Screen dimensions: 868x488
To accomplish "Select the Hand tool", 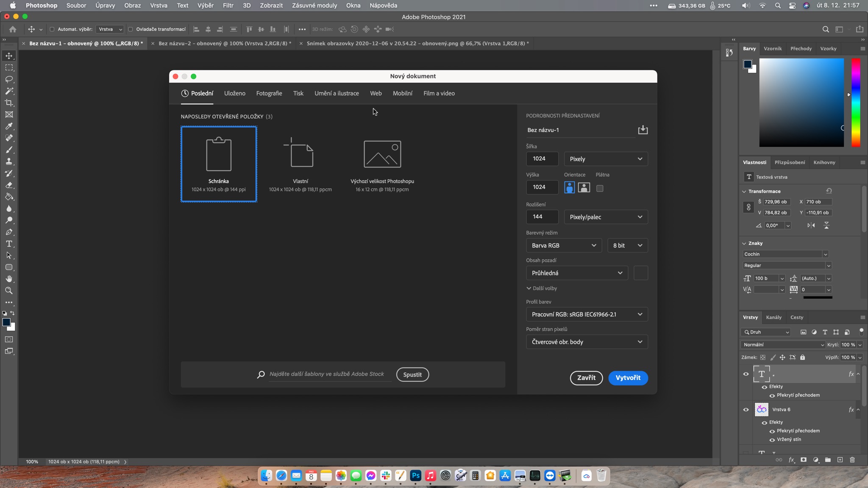I will (x=9, y=279).
